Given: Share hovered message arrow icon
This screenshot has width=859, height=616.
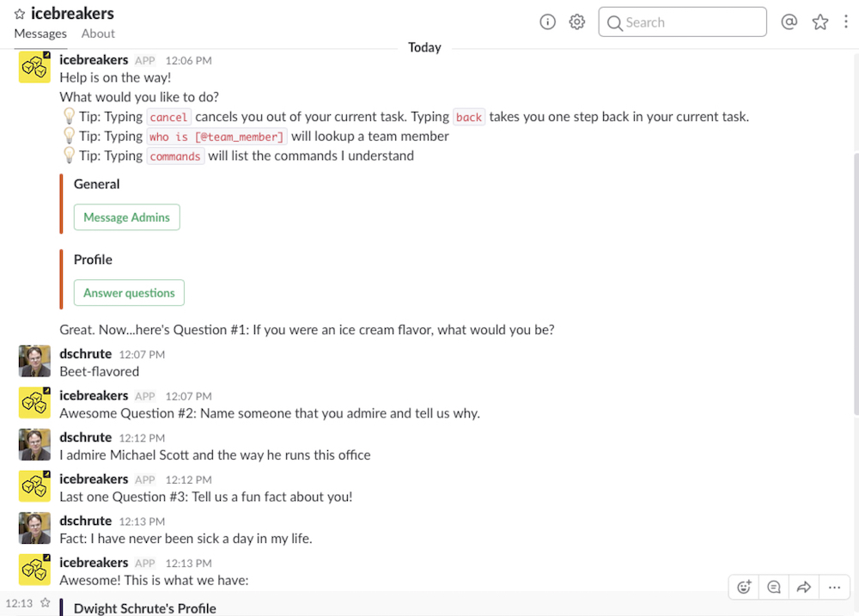Looking at the screenshot, I should (804, 588).
